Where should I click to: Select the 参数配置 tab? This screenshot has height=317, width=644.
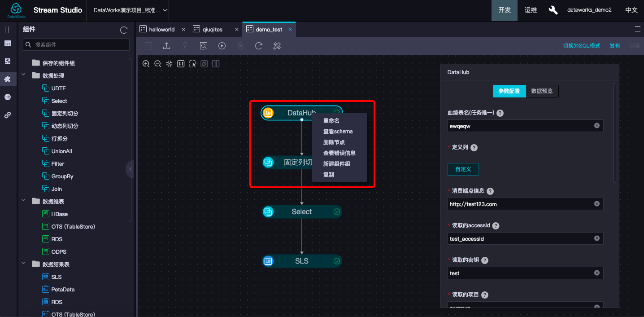(x=509, y=91)
